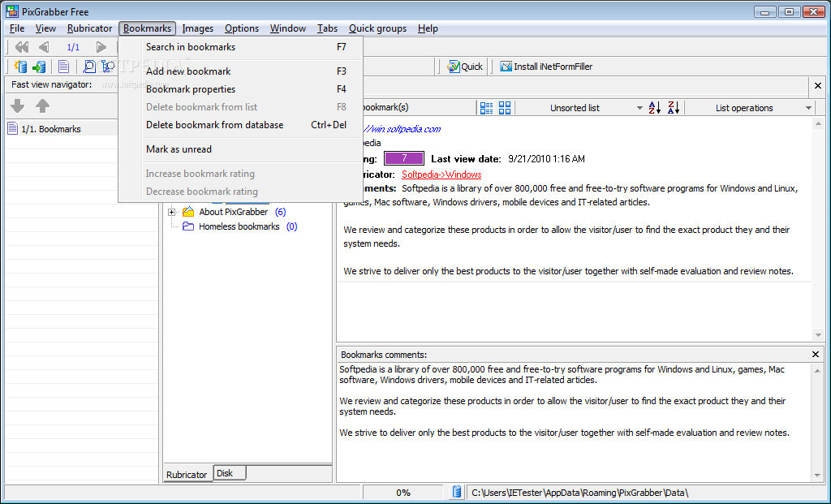Click Install iNetFormFiller
The height and width of the screenshot is (504, 831).
546,67
